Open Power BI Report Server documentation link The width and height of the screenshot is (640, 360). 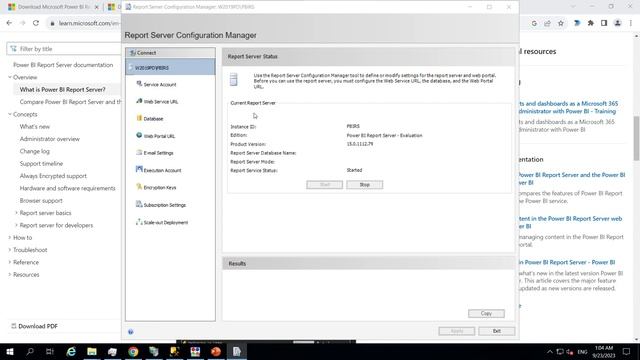click(x=63, y=65)
